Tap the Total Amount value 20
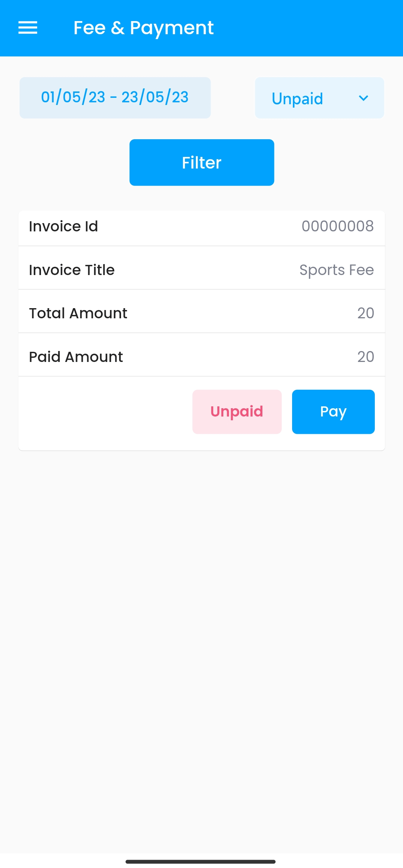This screenshot has width=403, height=868. (365, 313)
